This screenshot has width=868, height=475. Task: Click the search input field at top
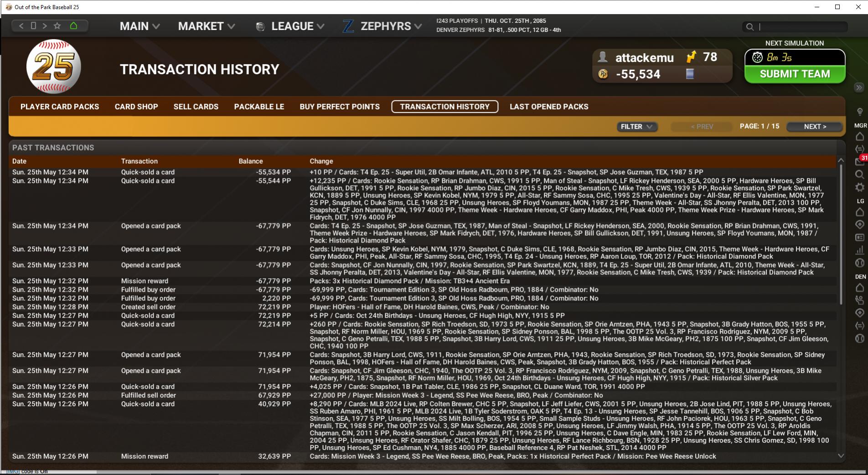[801, 27]
